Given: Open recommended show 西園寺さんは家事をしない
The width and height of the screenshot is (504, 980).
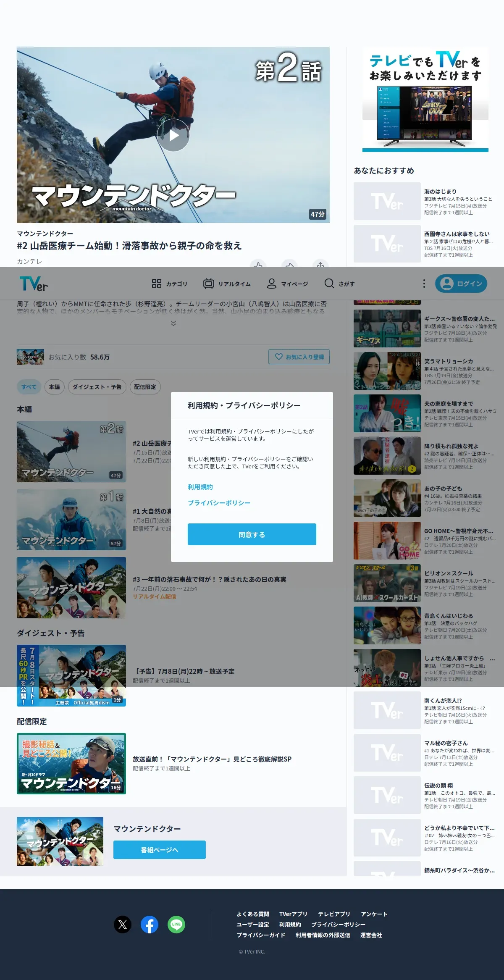Looking at the screenshot, I should click(x=425, y=244).
